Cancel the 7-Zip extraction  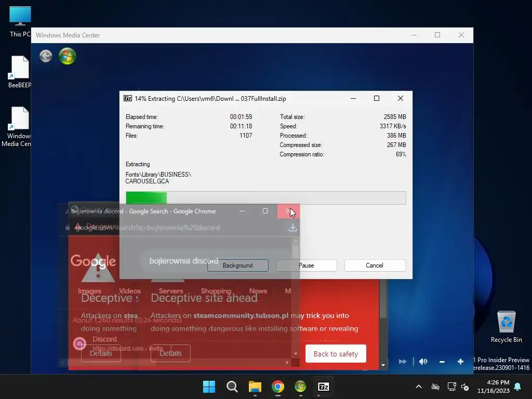pyautogui.click(x=375, y=265)
